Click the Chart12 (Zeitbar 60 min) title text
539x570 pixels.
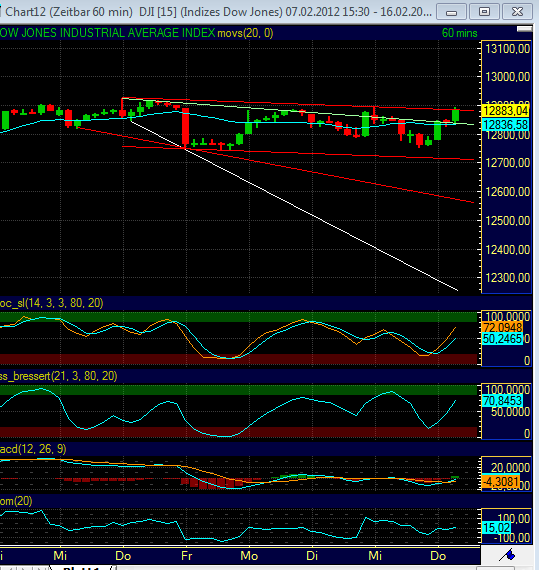tap(69, 12)
